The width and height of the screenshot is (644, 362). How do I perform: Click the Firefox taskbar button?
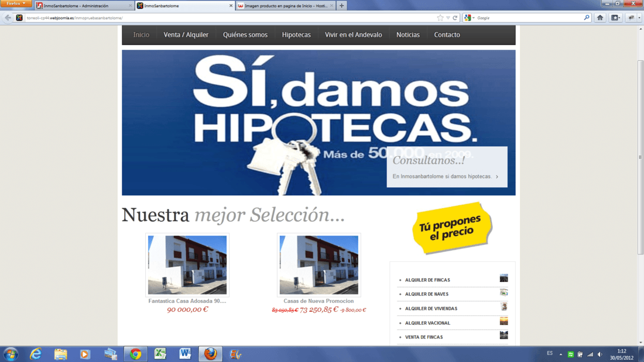210,354
